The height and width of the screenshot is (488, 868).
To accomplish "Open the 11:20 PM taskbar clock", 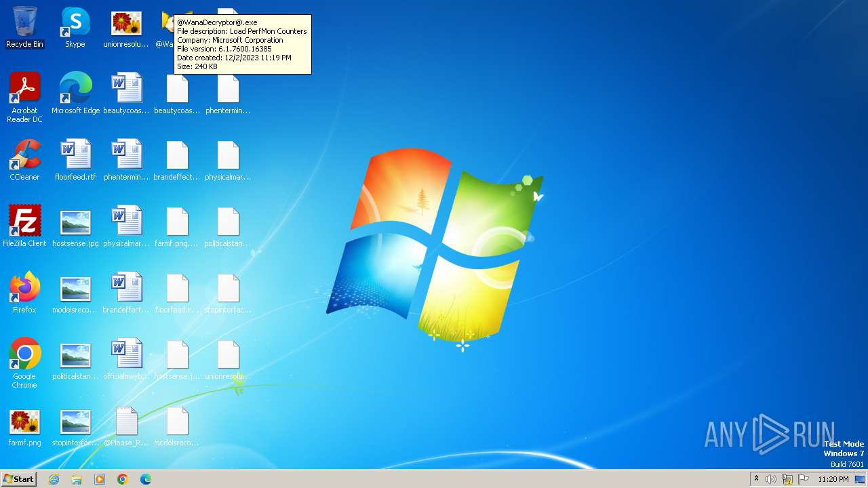I will [833, 479].
